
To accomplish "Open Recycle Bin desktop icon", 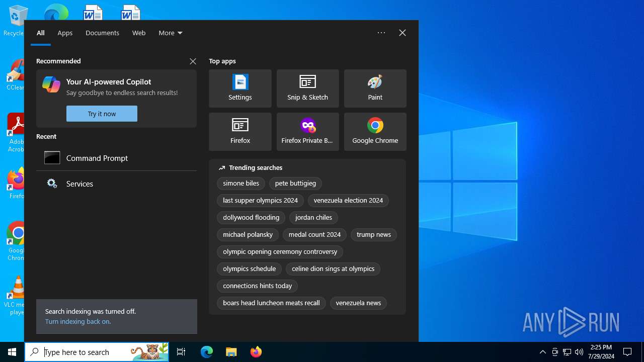I will point(15,20).
